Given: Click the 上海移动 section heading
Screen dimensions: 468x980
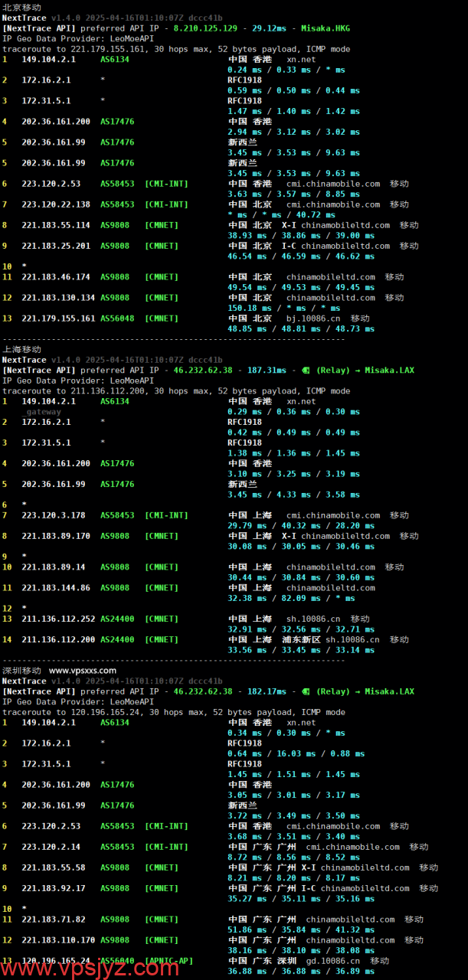Looking at the screenshot, I should pyautogui.click(x=21, y=349).
